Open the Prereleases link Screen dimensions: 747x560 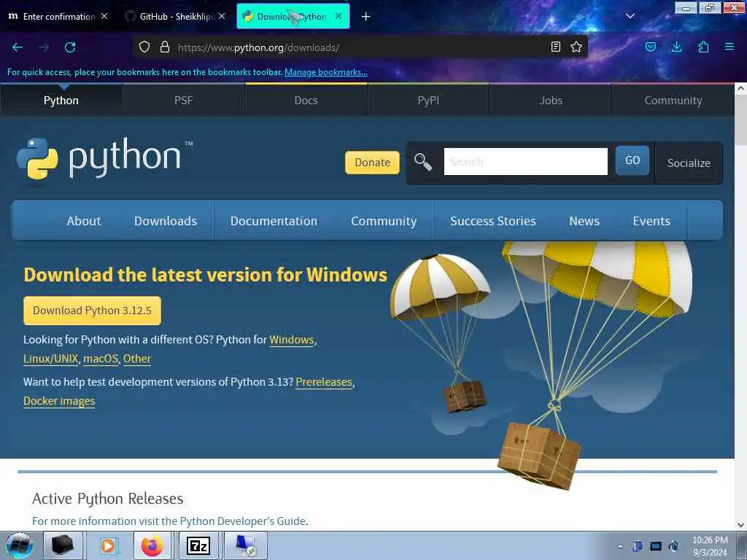click(x=324, y=382)
